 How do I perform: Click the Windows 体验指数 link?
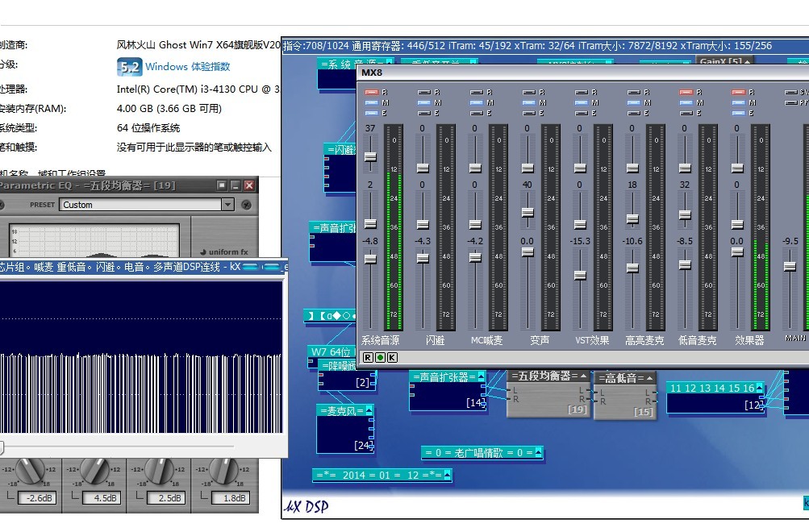(187, 67)
